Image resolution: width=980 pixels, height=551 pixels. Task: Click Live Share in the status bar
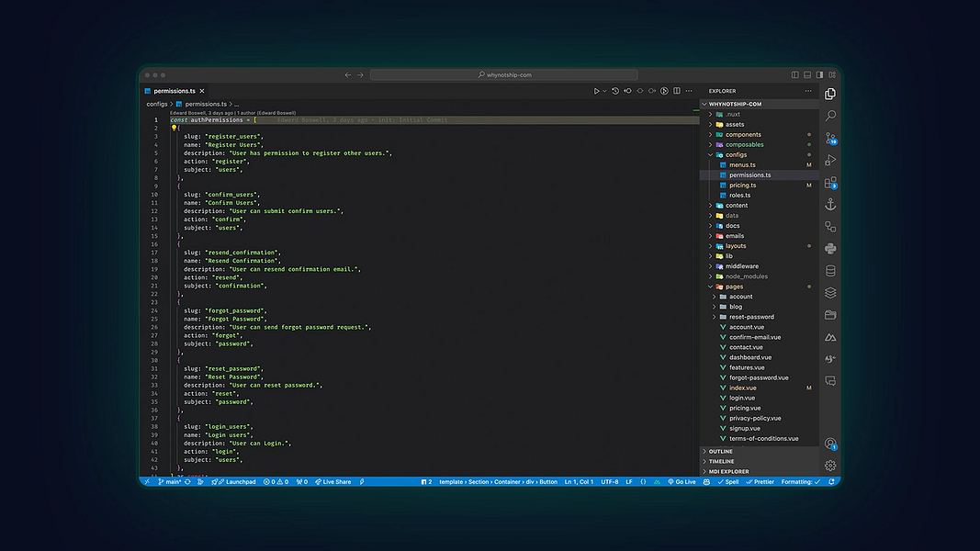click(333, 481)
